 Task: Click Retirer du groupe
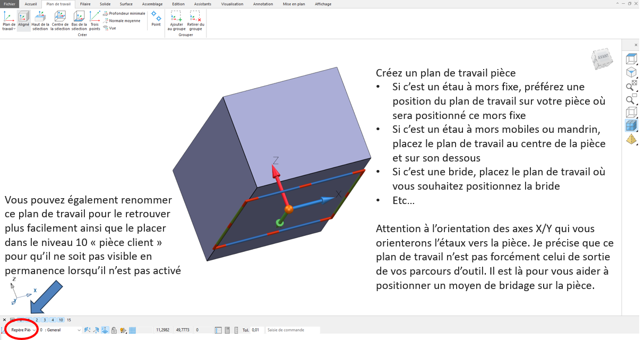point(196,21)
